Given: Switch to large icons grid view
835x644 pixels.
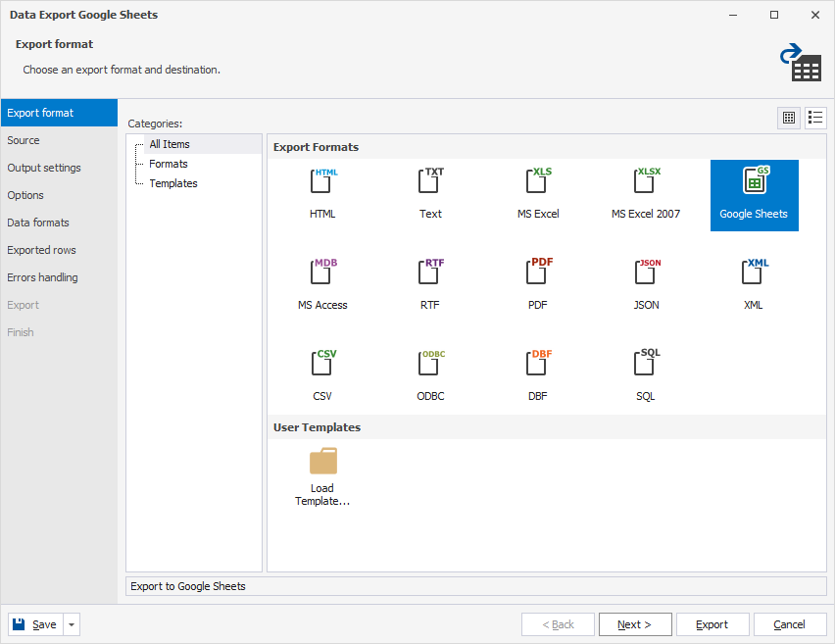Looking at the screenshot, I should [789, 118].
